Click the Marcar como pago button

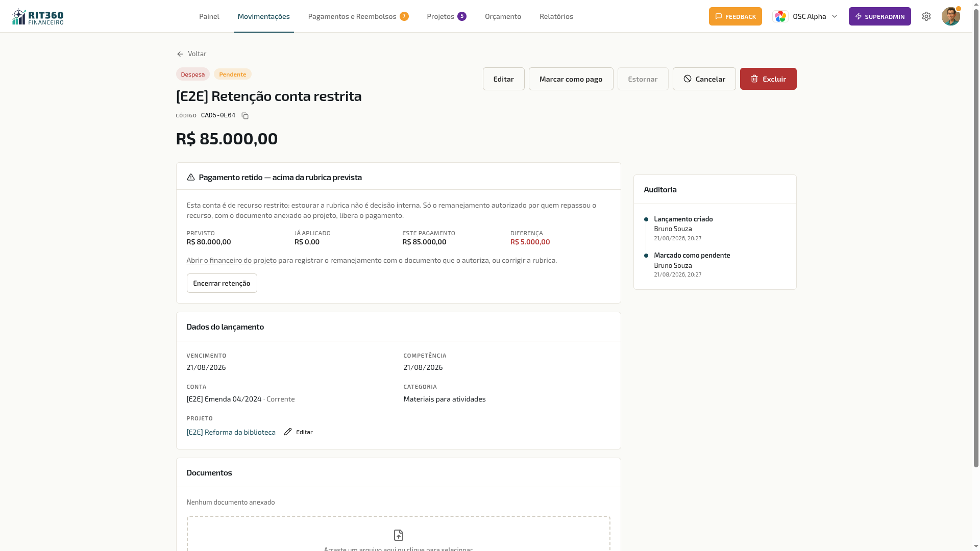coord(571,79)
